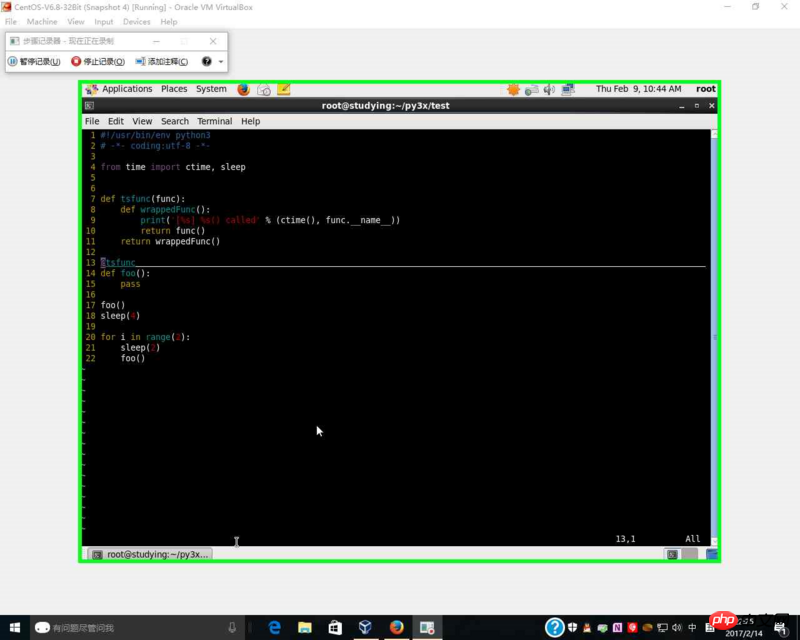
Task: Open Microsoft Edge from Windows taskbar
Action: point(274,627)
